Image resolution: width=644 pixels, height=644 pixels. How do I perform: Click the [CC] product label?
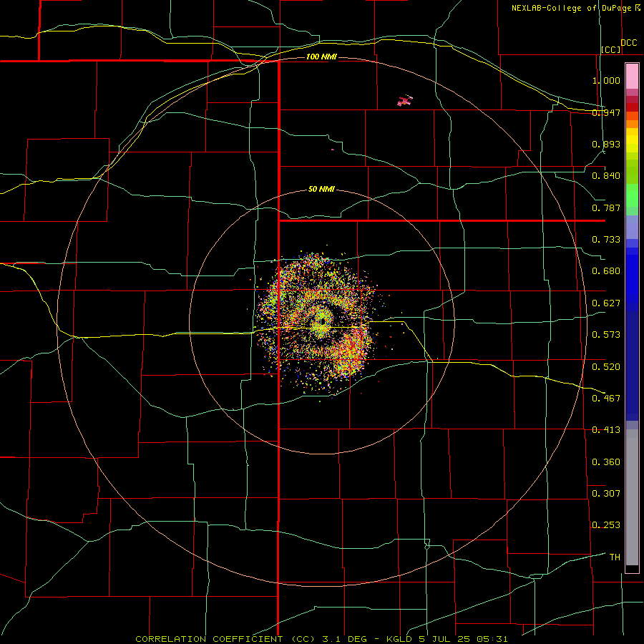[x=611, y=49]
